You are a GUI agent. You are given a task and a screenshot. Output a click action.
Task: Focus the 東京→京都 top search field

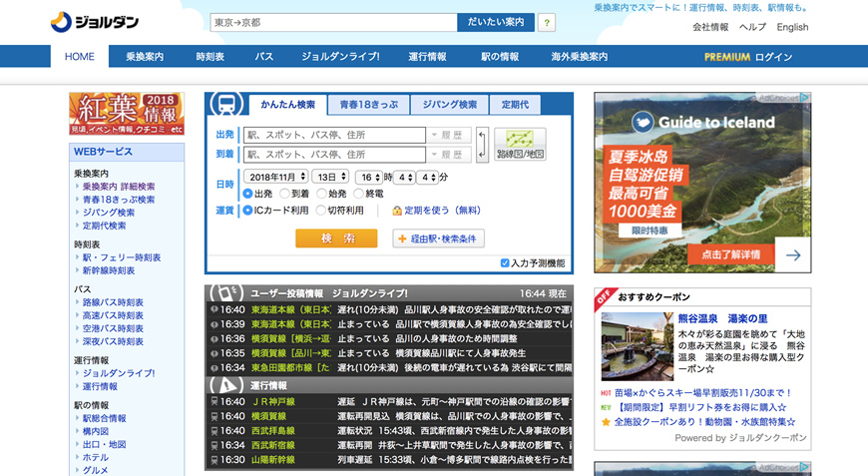tap(334, 23)
